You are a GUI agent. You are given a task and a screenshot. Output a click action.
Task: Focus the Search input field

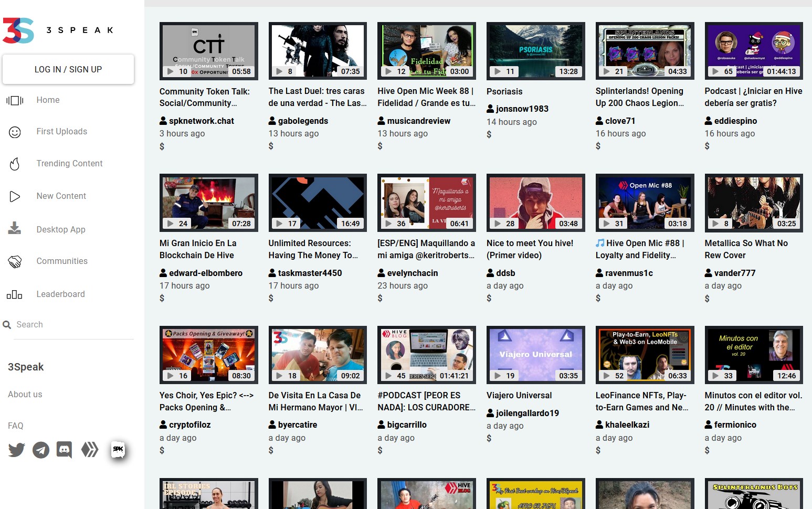click(73, 325)
